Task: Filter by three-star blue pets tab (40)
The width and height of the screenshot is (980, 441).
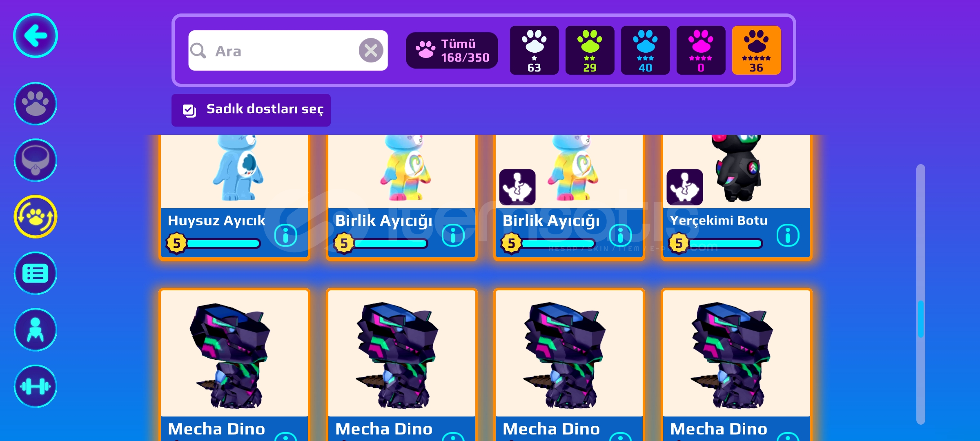Action: tap(645, 50)
